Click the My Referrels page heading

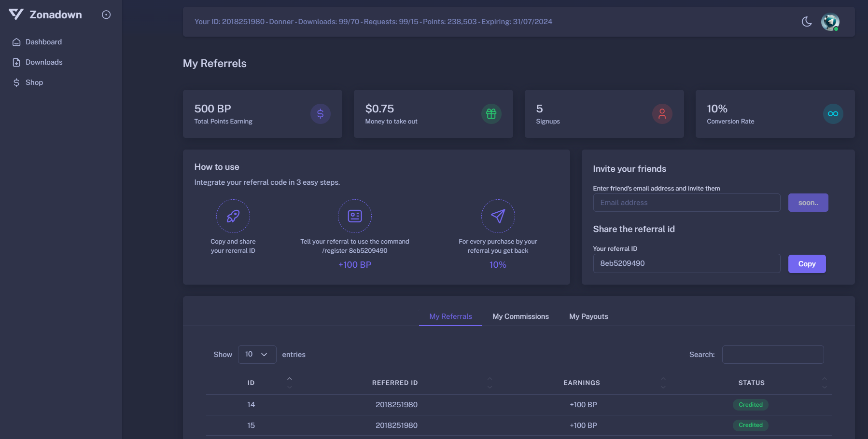click(215, 64)
